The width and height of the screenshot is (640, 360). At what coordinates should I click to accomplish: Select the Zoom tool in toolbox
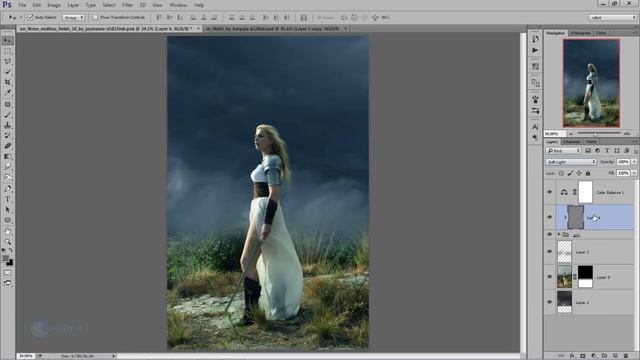[8, 242]
